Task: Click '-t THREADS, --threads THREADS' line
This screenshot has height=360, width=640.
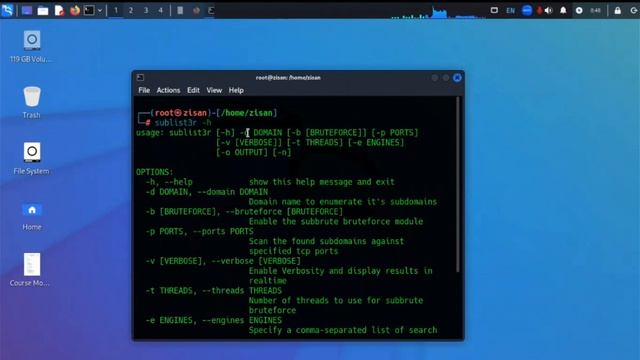Action: pyautogui.click(x=213, y=291)
